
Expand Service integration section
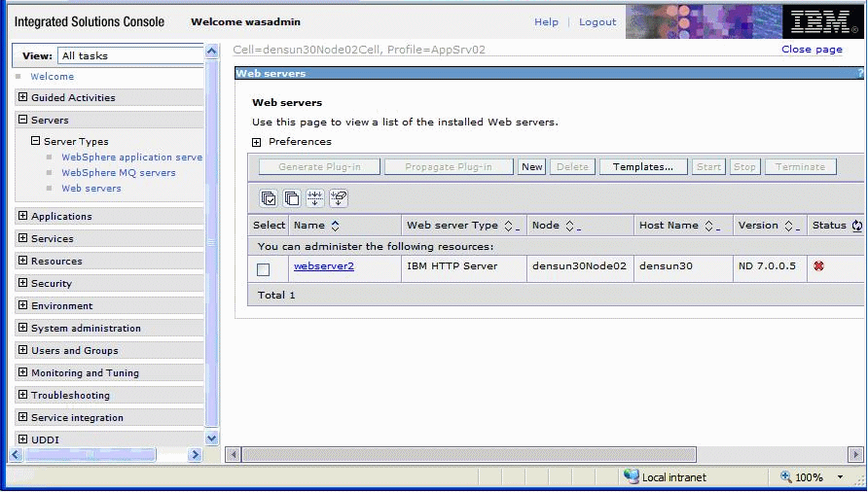tap(22, 416)
